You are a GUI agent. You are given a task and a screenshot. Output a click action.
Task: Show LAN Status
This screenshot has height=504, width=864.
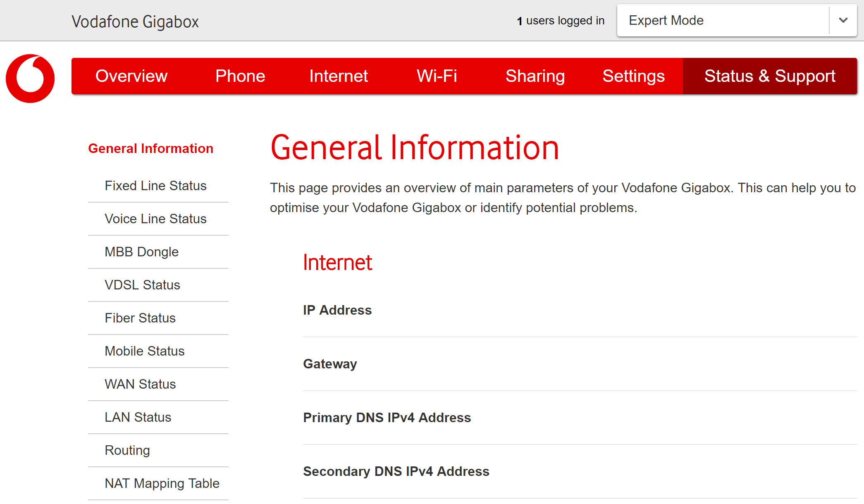point(138,417)
